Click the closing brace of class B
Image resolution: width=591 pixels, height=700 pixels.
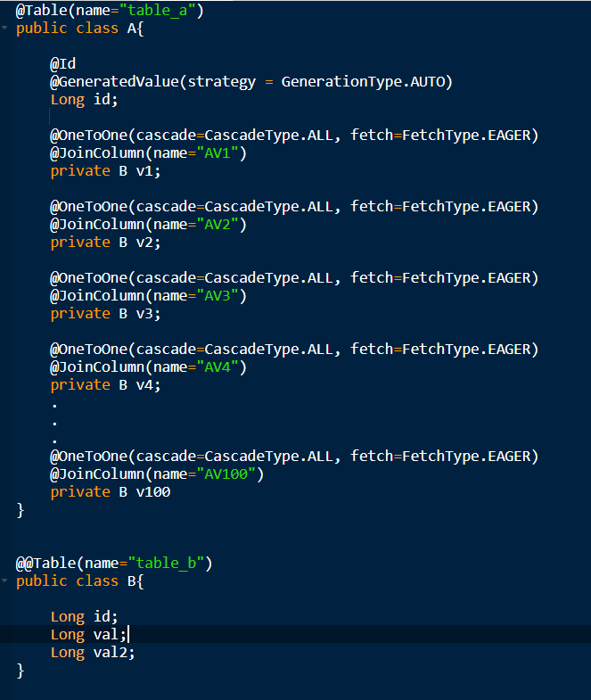point(21,671)
